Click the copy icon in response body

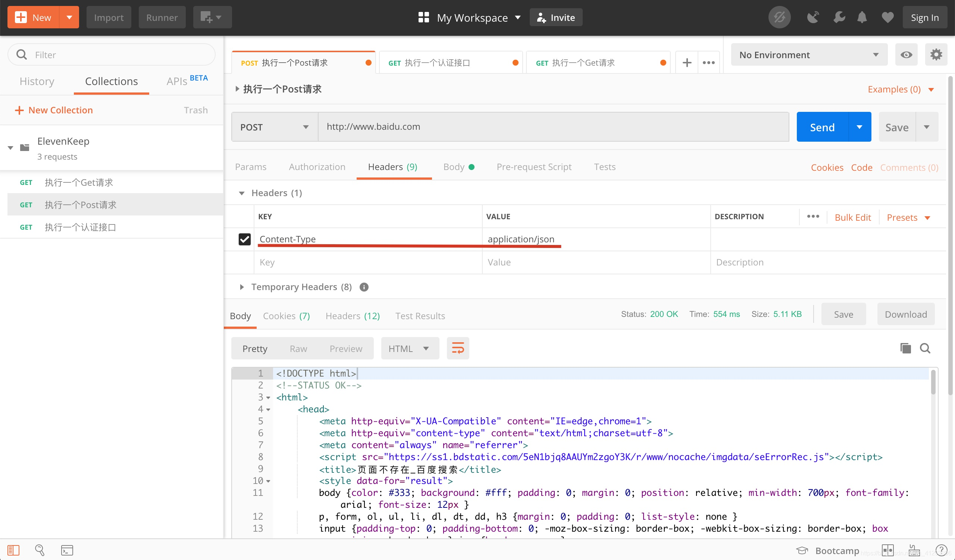(905, 348)
